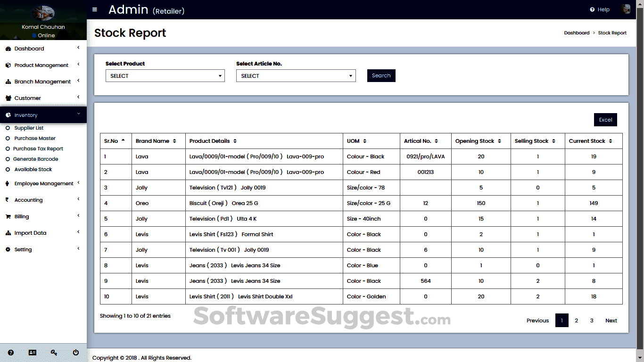
Task: Open the Select Article No. dropdown
Action: 296,75
